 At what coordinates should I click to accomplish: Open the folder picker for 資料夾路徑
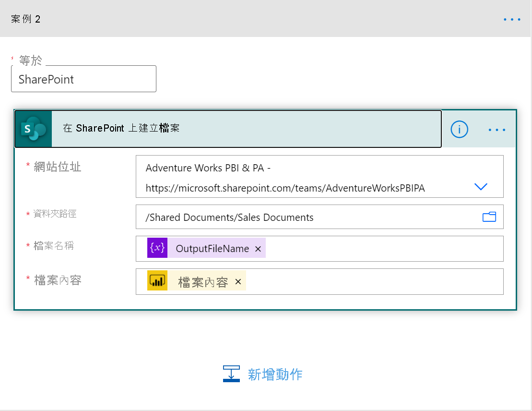pyautogui.click(x=489, y=217)
